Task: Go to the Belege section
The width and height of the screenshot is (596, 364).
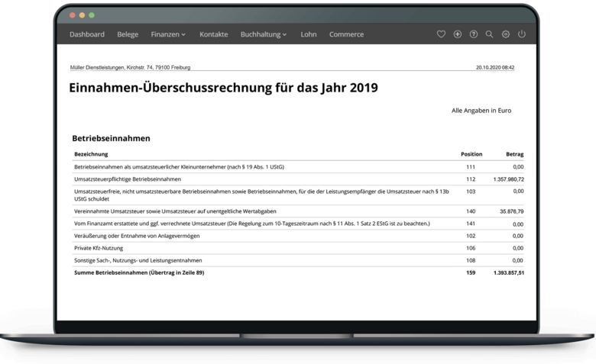Action: (128, 34)
